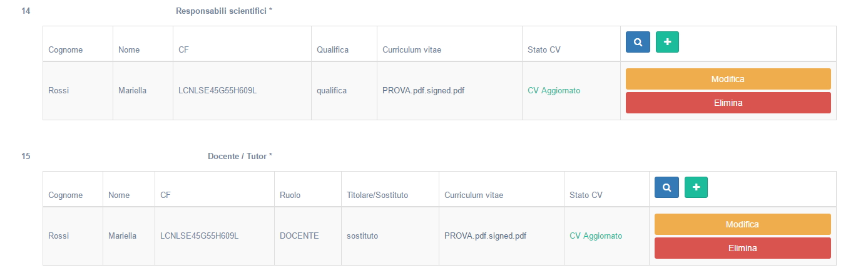Select the DOCENTE role cell

(x=299, y=236)
